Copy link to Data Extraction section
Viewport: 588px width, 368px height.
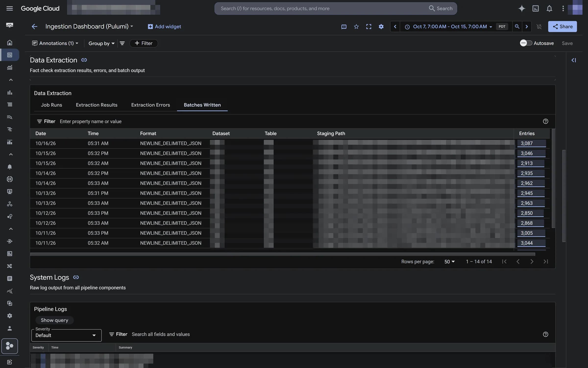(x=84, y=60)
